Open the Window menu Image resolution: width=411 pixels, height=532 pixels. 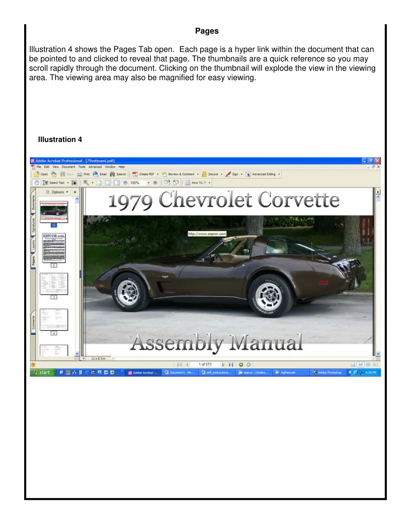point(110,167)
